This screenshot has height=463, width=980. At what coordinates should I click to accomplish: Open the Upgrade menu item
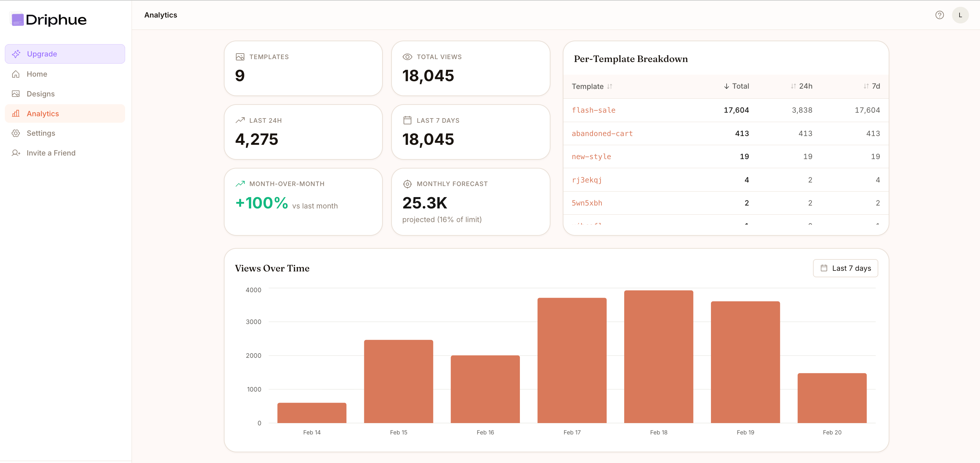(x=65, y=54)
